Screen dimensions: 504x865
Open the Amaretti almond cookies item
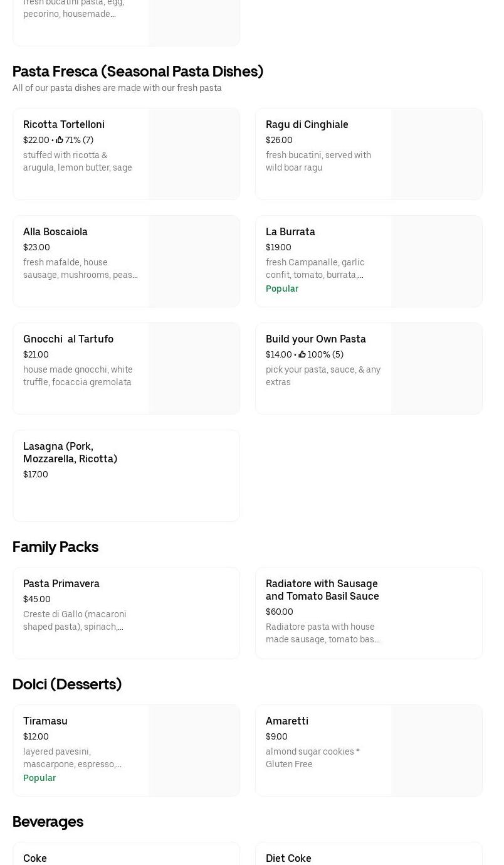click(287, 721)
